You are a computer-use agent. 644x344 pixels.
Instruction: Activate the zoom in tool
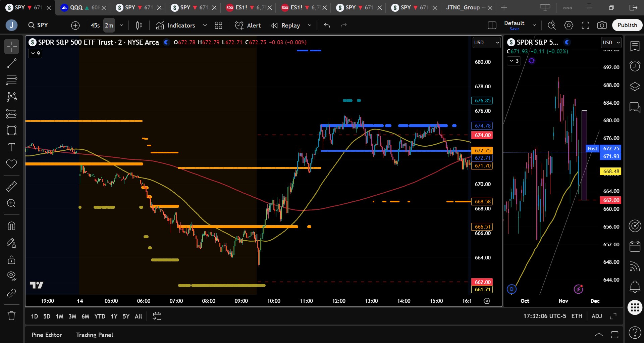pyautogui.click(x=11, y=203)
